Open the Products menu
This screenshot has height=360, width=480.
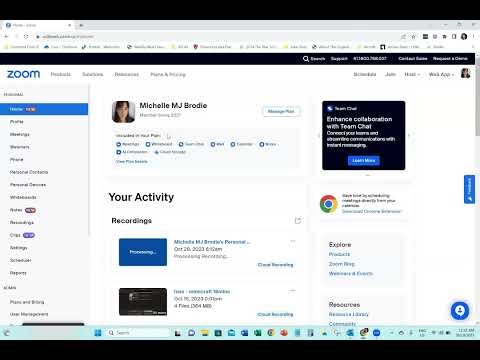[61, 74]
